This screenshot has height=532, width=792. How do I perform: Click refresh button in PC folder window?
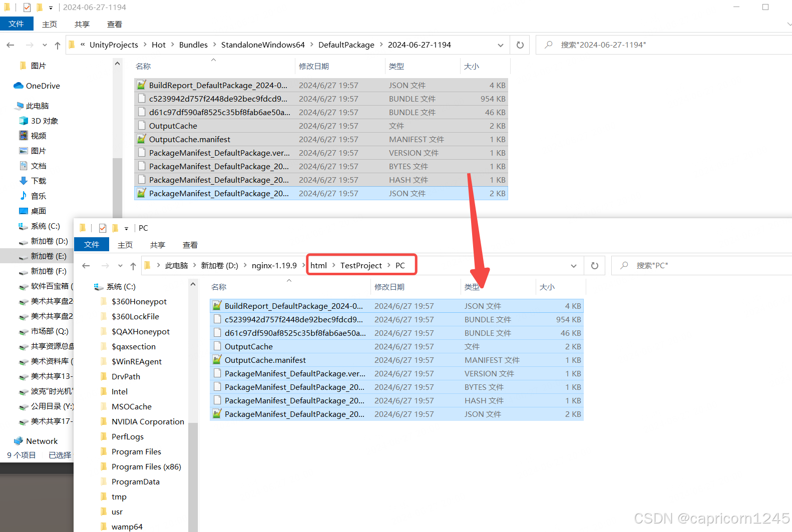(x=595, y=266)
